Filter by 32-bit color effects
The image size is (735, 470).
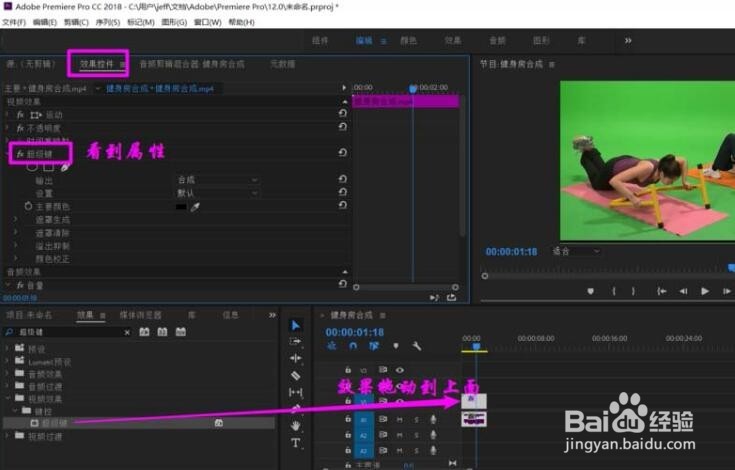click(162, 332)
